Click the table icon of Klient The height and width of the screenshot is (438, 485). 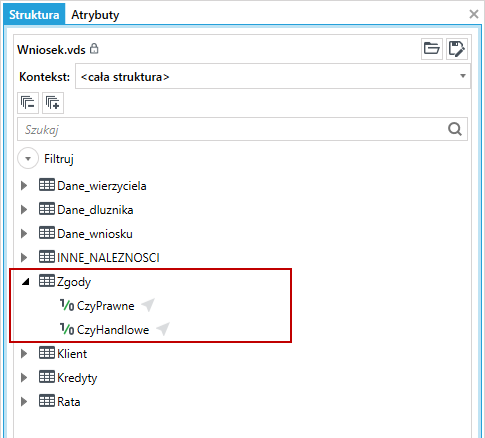point(47,353)
